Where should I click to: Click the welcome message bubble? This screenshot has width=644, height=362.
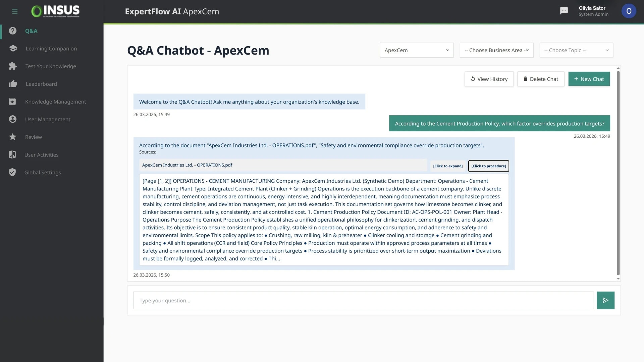pyautogui.click(x=249, y=102)
